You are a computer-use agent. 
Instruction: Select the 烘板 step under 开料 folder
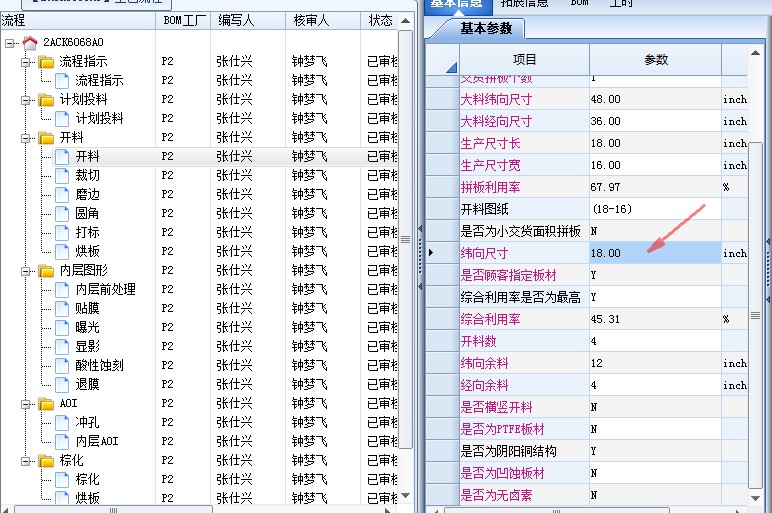(87, 252)
